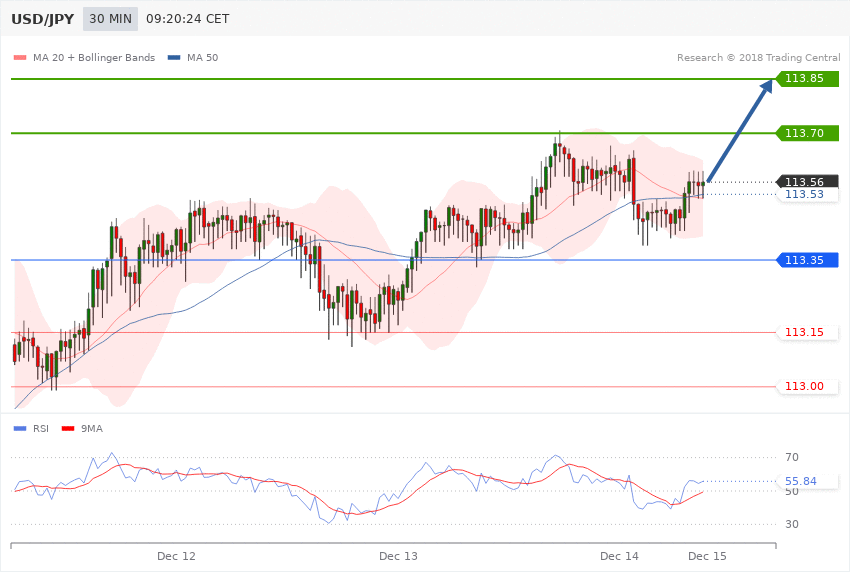This screenshot has width=850, height=576.
Task: Click the Dec 15 date axis label
Action: pos(707,556)
